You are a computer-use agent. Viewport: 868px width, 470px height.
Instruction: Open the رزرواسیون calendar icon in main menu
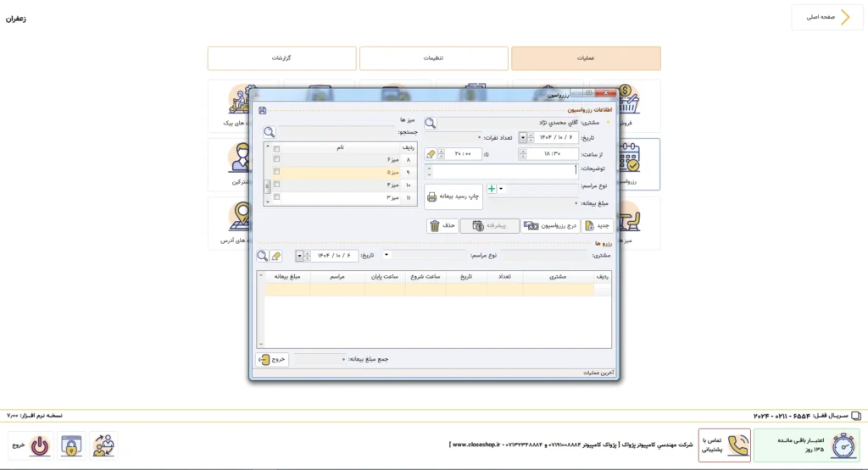[x=630, y=158]
